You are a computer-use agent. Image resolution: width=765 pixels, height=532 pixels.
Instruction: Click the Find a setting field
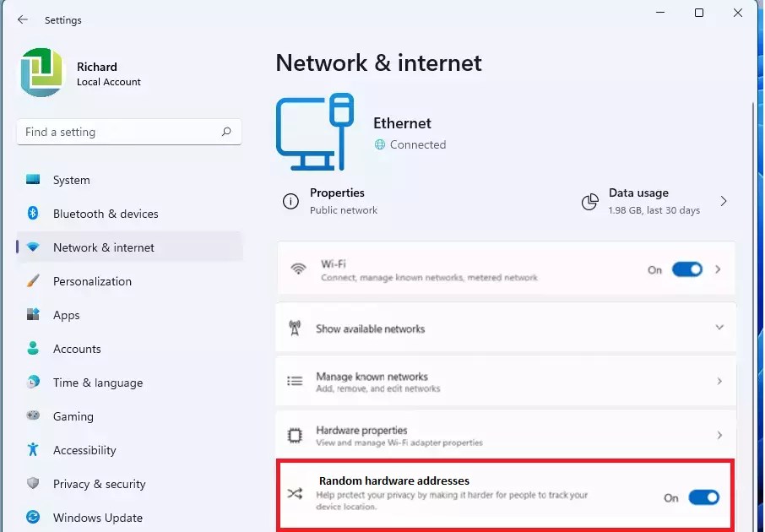(118, 132)
